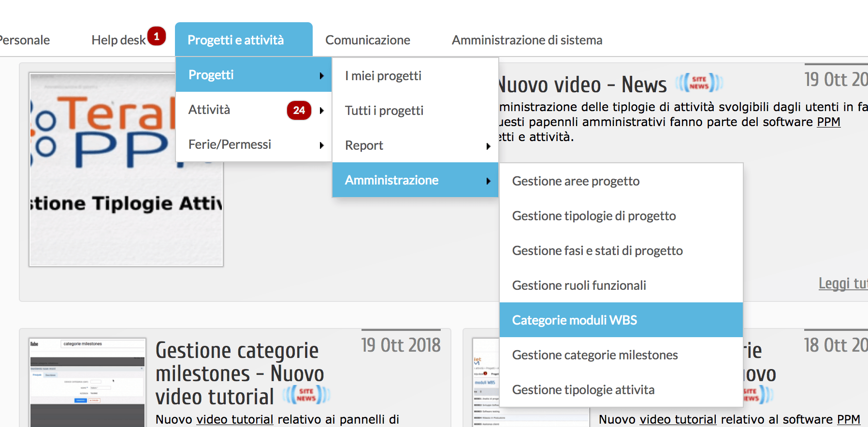Select Ferie/Permessi menu item
868x427 pixels.
(254, 144)
